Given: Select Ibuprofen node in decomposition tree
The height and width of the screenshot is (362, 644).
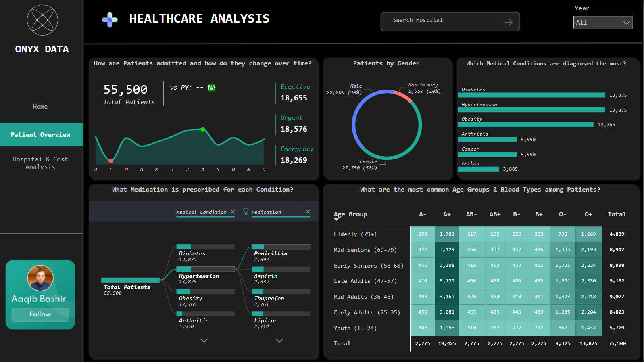Looking at the screenshot, I should point(281,298).
